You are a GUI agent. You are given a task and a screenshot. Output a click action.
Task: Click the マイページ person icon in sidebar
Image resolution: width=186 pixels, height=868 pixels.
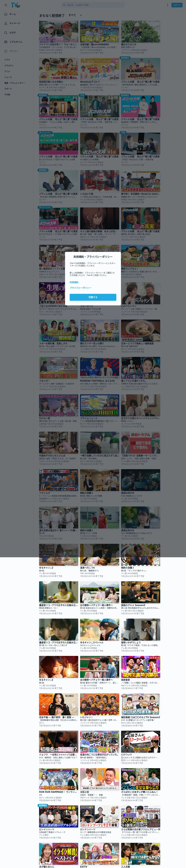coord(6,23)
